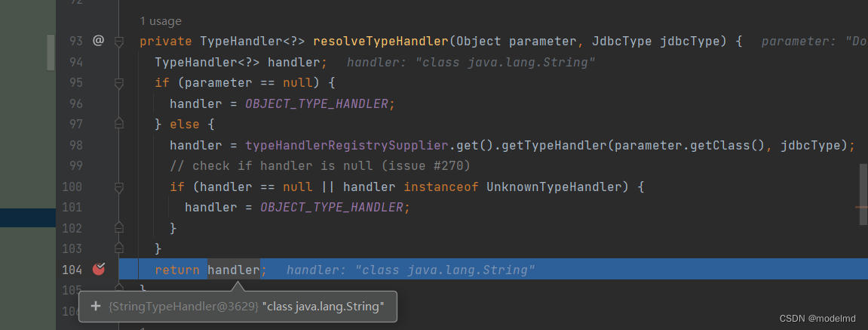Click the breakpoint icon on line 104
Screen dimensions: 868x330
[99, 270]
